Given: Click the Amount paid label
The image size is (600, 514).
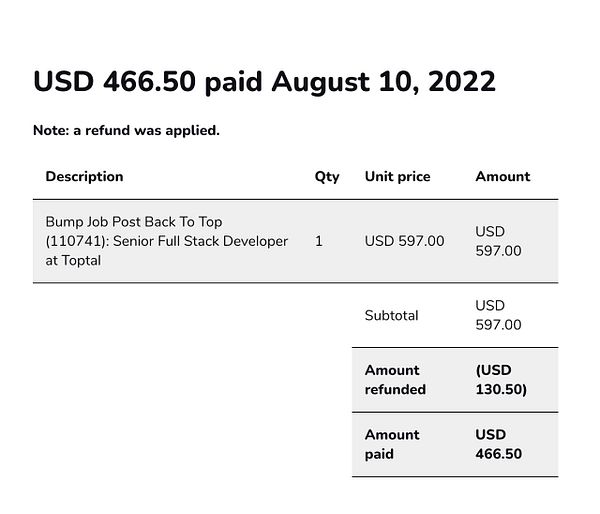Looking at the screenshot, I should pyautogui.click(x=392, y=444).
